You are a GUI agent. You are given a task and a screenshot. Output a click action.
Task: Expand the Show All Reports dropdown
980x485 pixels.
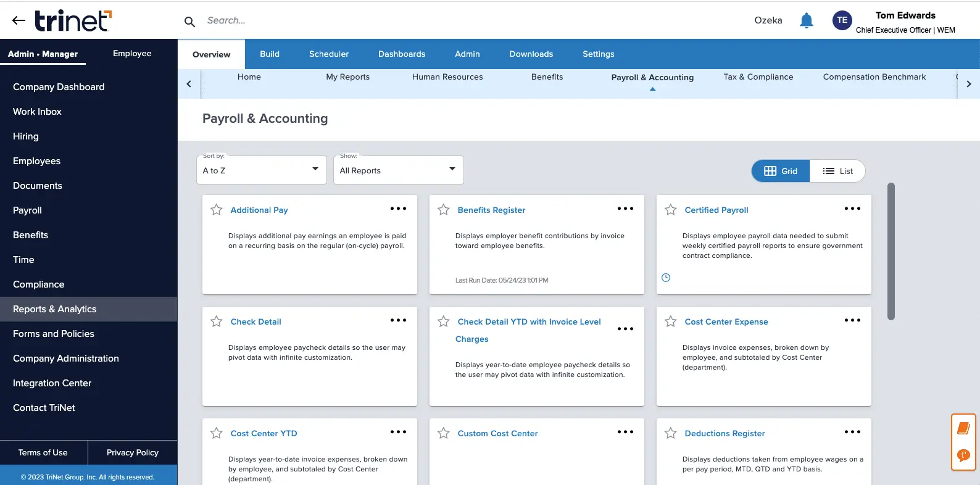(x=398, y=170)
